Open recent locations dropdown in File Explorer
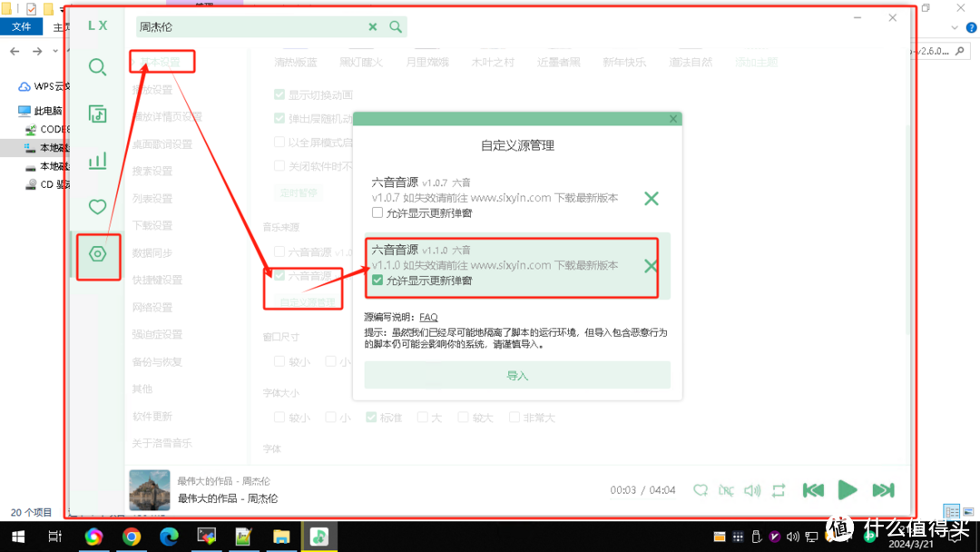The image size is (980, 552). 55,51
